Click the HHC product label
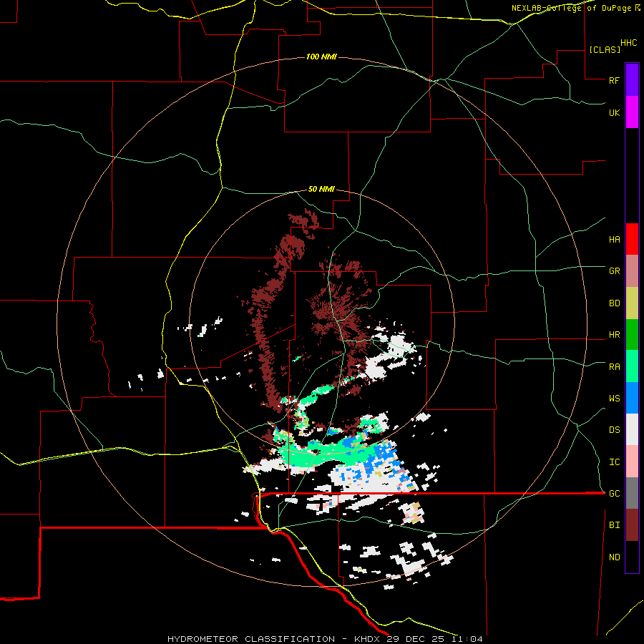Viewport: 644px width, 644px height. pyautogui.click(x=628, y=43)
